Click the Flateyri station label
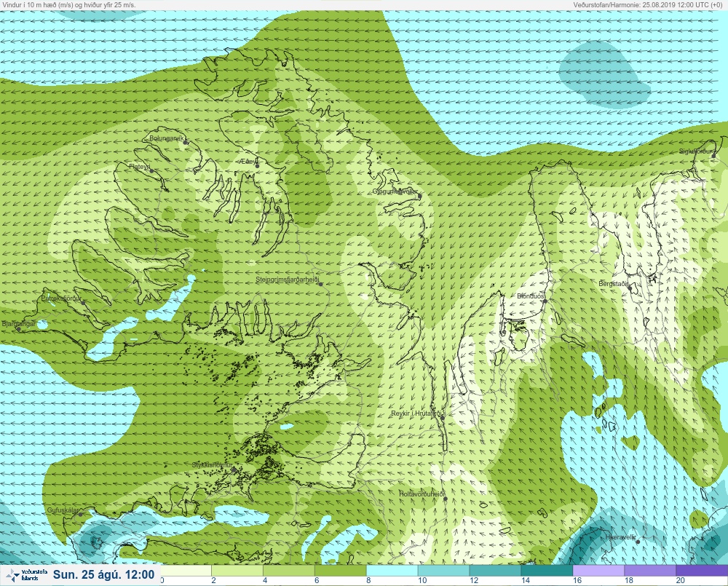Screen dimensions: 728x586 (x=140, y=166)
